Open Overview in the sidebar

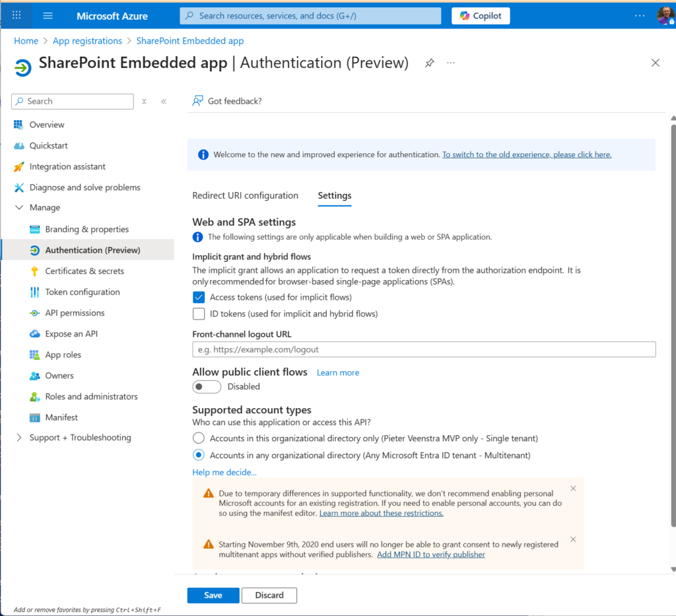[47, 125]
